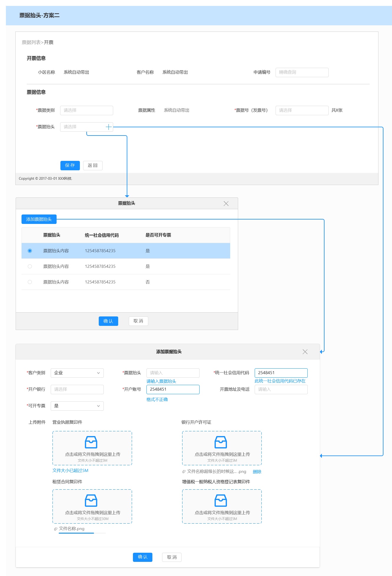This screenshot has height=576, width=392.
Task: Open the 票据类别 select box
Action: click(x=86, y=110)
